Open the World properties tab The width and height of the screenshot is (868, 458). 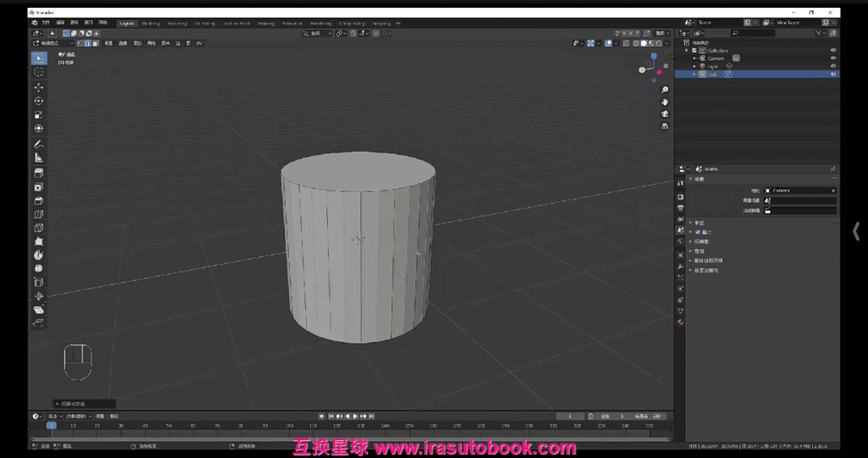[681, 242]
